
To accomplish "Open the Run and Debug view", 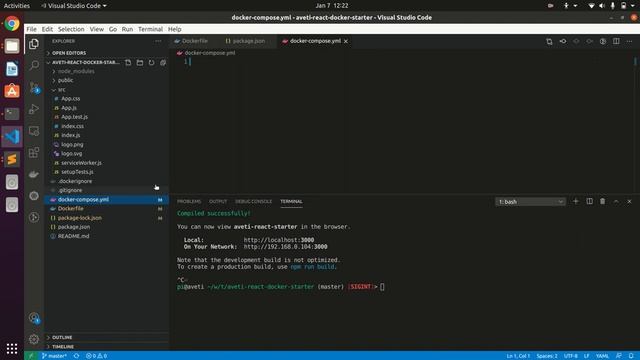I will [34, 109].
